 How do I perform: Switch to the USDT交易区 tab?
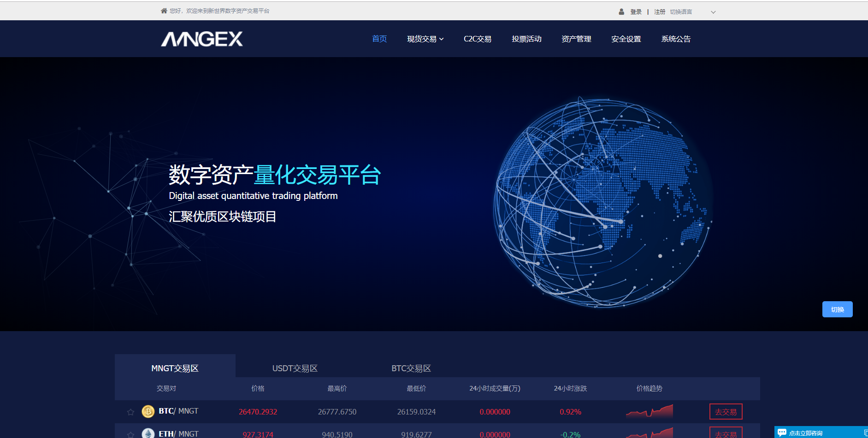(x=295, y=368)
